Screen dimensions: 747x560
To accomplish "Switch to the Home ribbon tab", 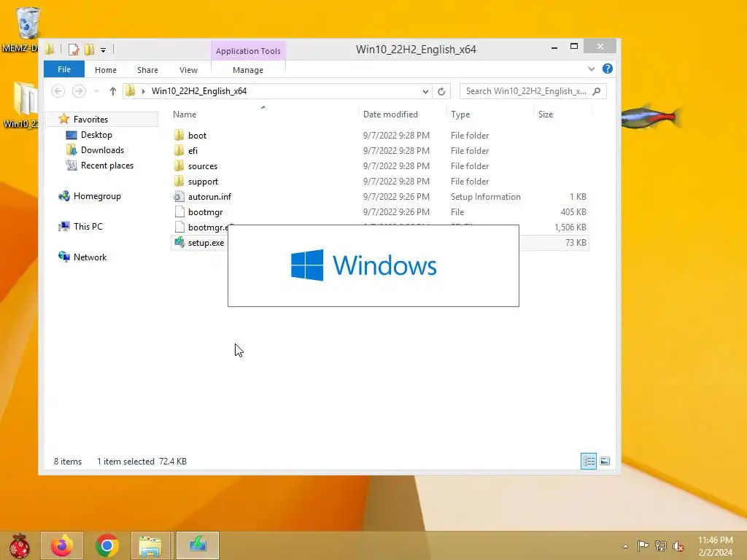I will (106, 70).
